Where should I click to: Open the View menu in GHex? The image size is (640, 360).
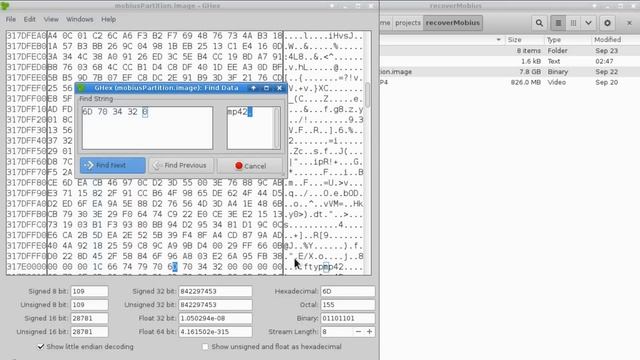(x=51, y=19)
